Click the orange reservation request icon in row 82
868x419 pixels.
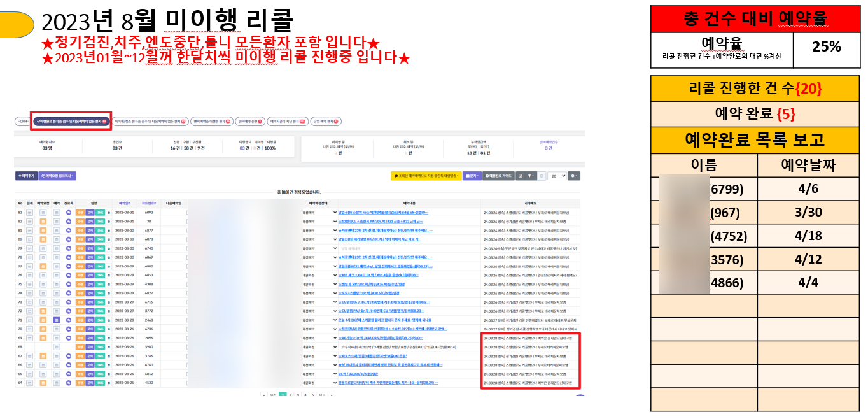(43, 221)
